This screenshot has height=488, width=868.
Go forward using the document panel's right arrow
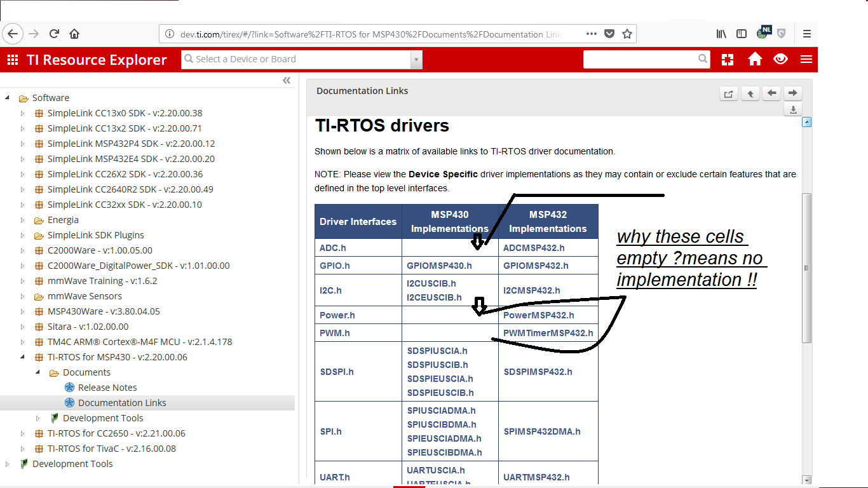click(x=792, y=93)
